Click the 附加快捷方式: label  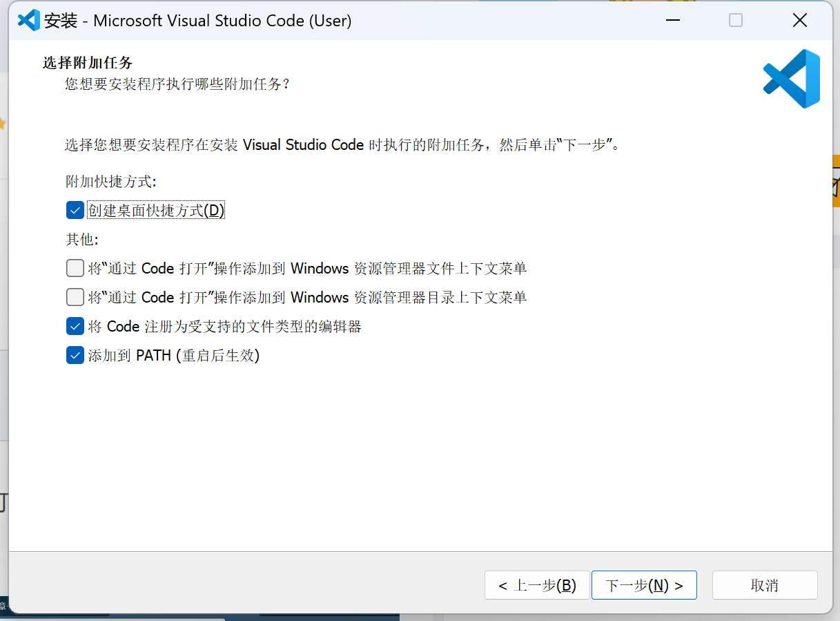[x=111, y=182]
